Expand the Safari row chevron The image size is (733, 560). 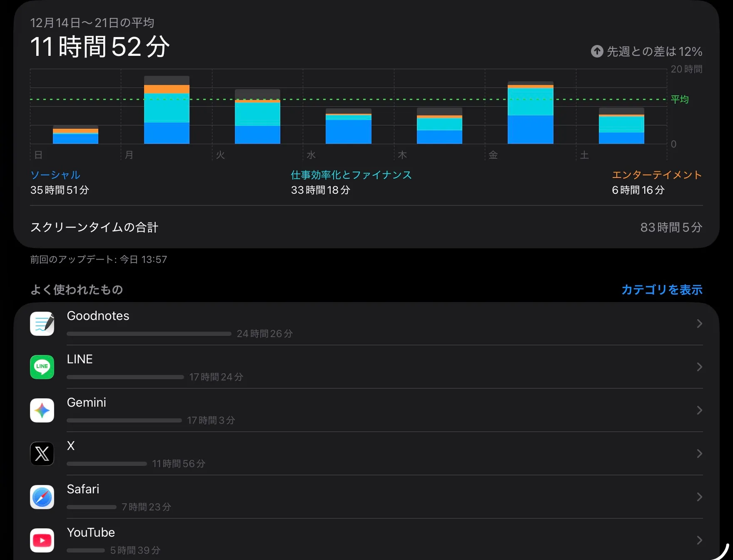pyautogui.click(x=699, y=497)
